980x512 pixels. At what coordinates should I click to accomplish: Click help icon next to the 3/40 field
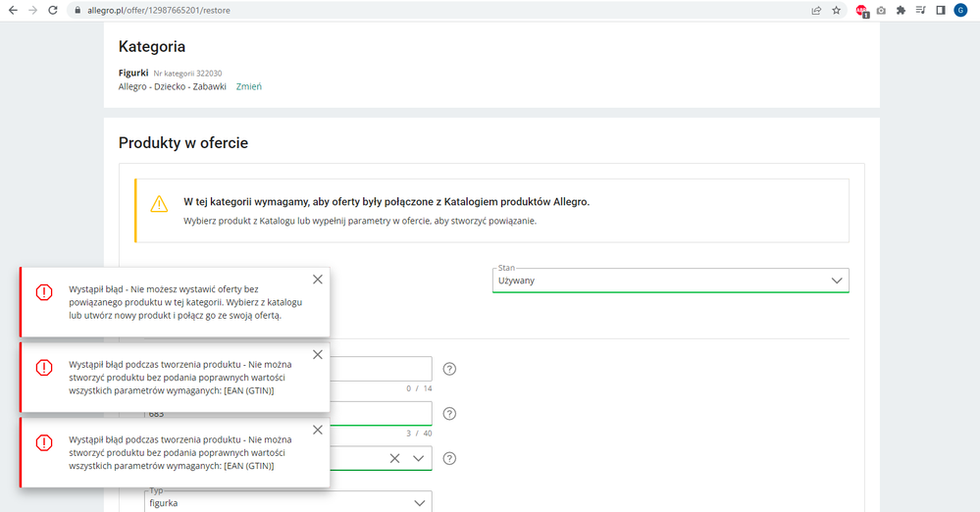click(x=449, y=413)
